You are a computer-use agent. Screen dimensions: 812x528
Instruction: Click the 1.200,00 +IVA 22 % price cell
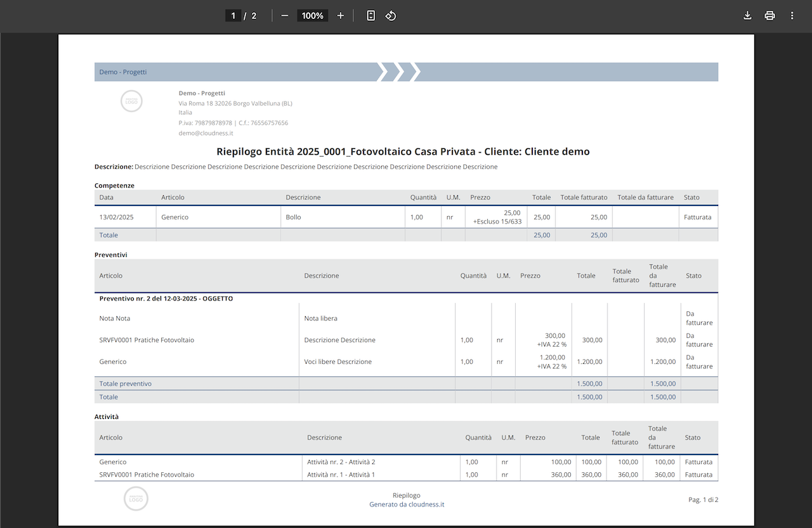click(544, 361)
